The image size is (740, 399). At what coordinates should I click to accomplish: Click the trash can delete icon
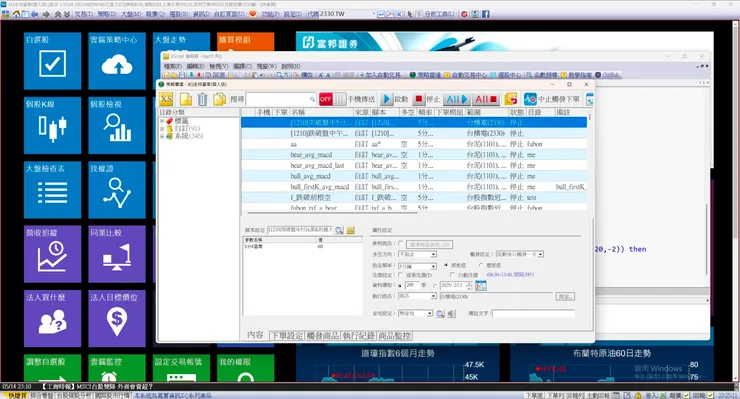[202, 99]
